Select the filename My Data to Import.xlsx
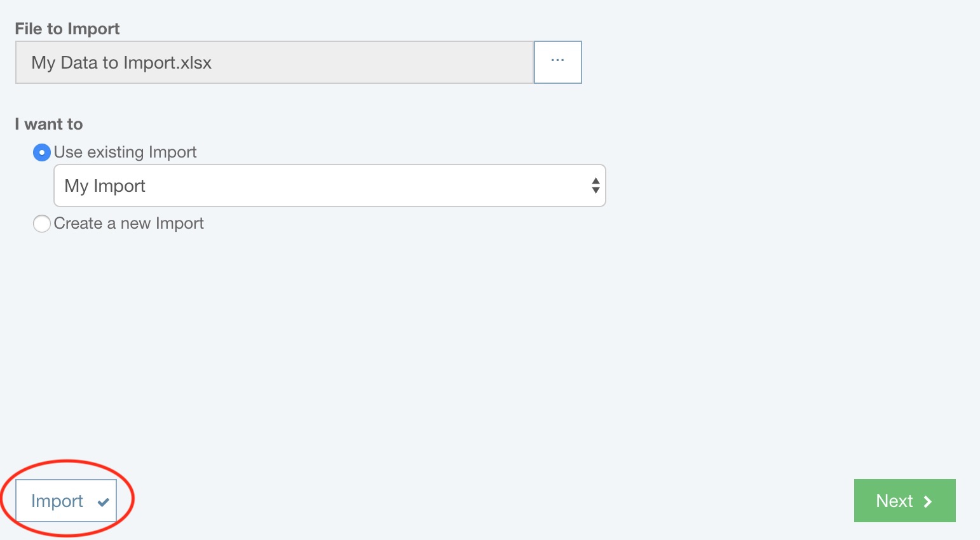 [x=122, y=62]
